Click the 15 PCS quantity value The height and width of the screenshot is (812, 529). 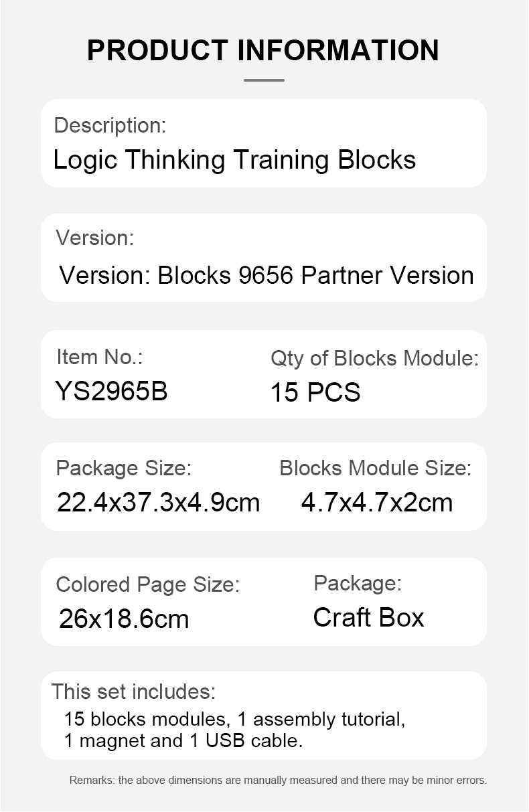[x=315, y=392]
